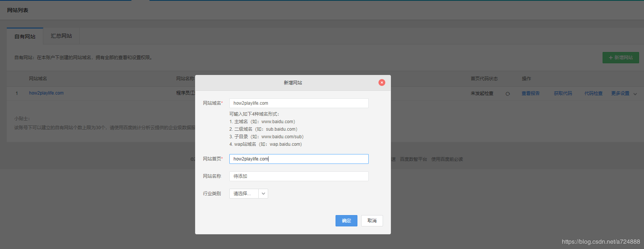
Task: Switch to the 自有网站 tab
Action: click(25, 36)
